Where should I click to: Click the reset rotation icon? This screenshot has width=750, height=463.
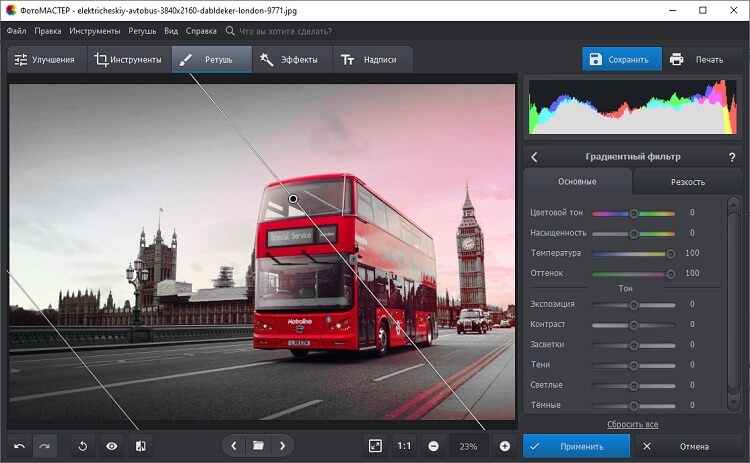[x=84, y=446]
